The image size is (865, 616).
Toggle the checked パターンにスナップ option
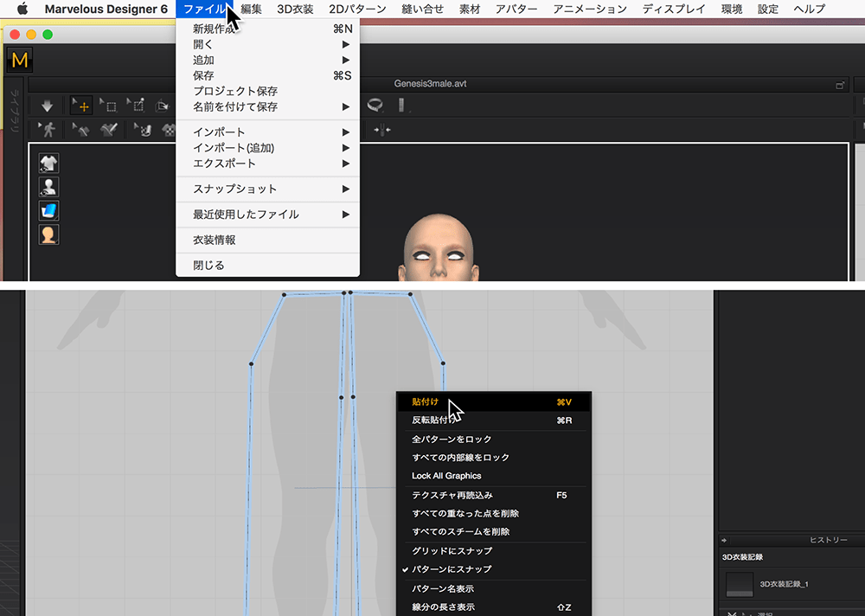(452, 569)
